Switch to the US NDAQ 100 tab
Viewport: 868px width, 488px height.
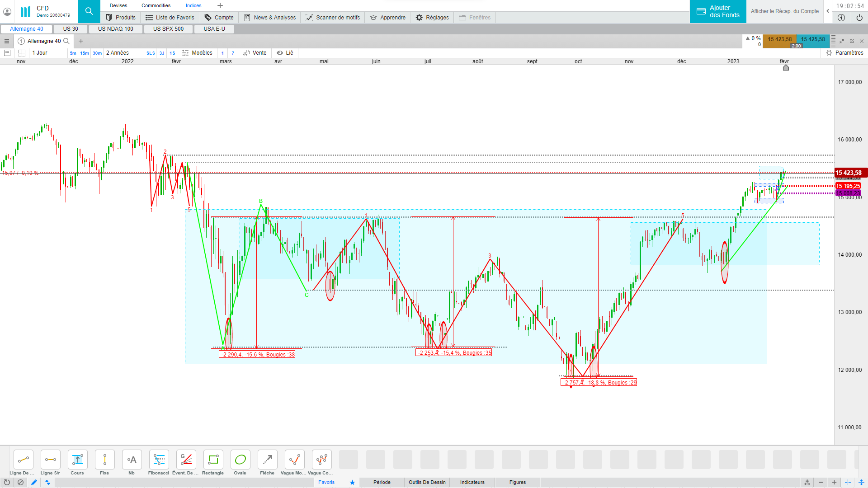pyautogui.click(x=116, y=29)
